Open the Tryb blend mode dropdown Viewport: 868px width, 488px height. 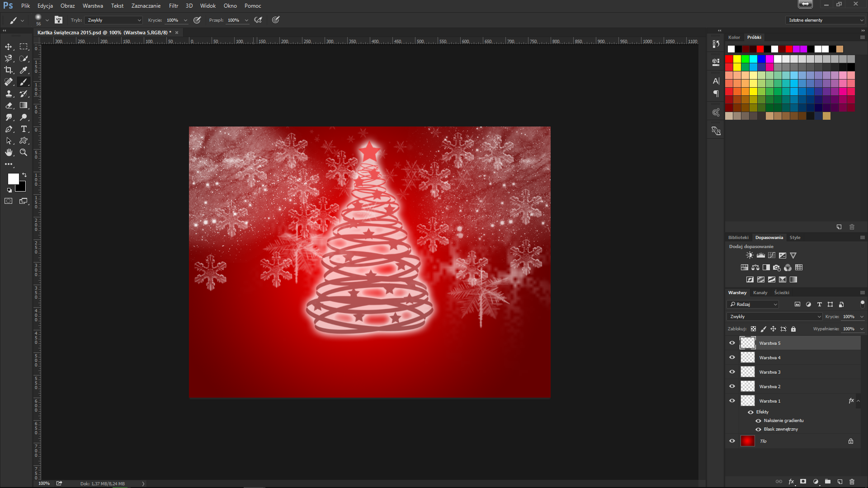tap(114, 20)
